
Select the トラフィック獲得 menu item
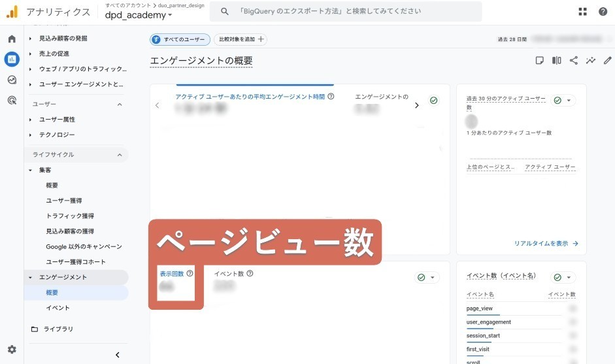pyautogui.click(x=70, y=216)
